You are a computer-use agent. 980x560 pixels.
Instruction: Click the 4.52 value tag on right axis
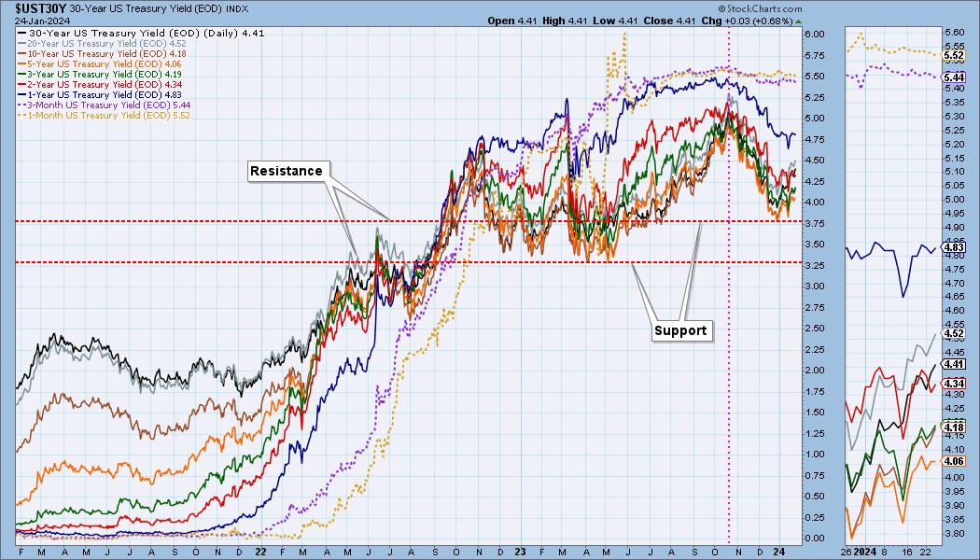point(955,334)
